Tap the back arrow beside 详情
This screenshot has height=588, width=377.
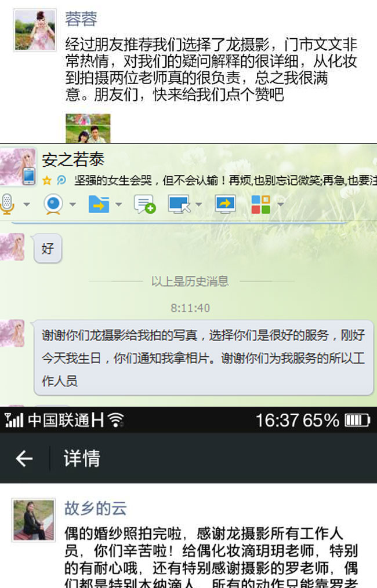[24, 458]
